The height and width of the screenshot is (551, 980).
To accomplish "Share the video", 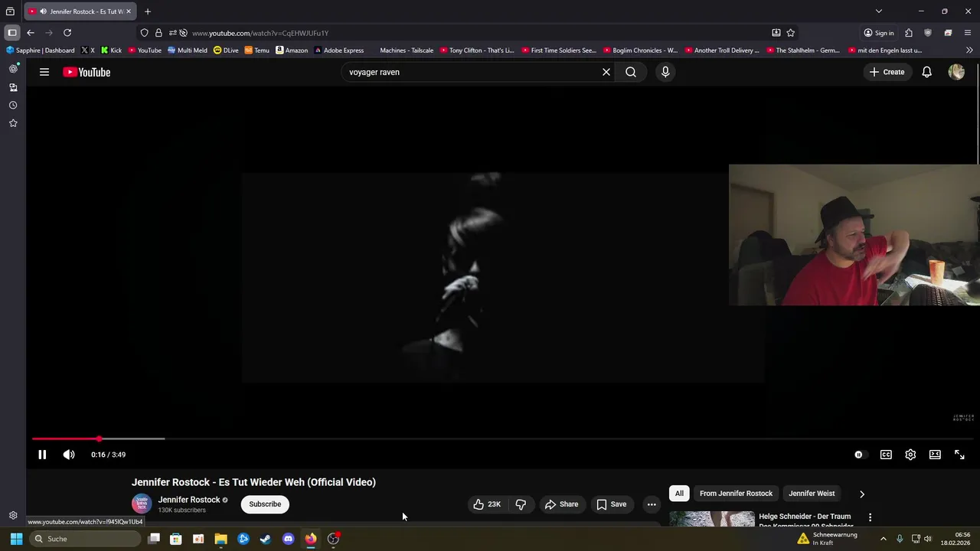I will 561,504.
